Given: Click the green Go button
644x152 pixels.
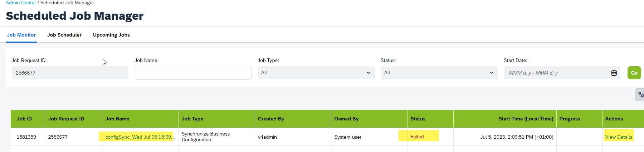Looking at the screenshot, I should (x=634, y=73).
